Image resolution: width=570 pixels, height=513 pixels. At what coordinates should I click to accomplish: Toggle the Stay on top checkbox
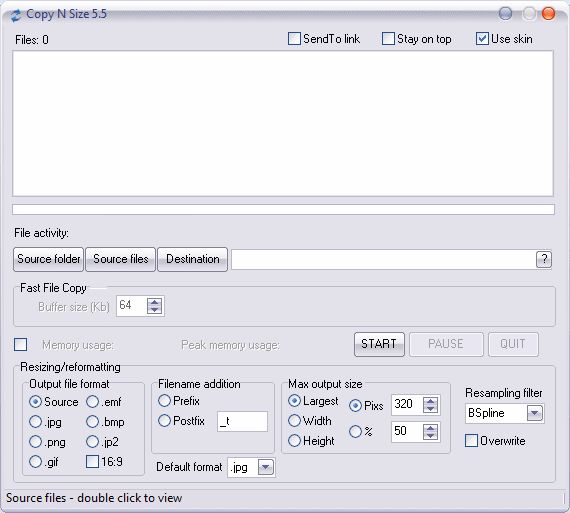pyautogui.click(x=388, y=39)
